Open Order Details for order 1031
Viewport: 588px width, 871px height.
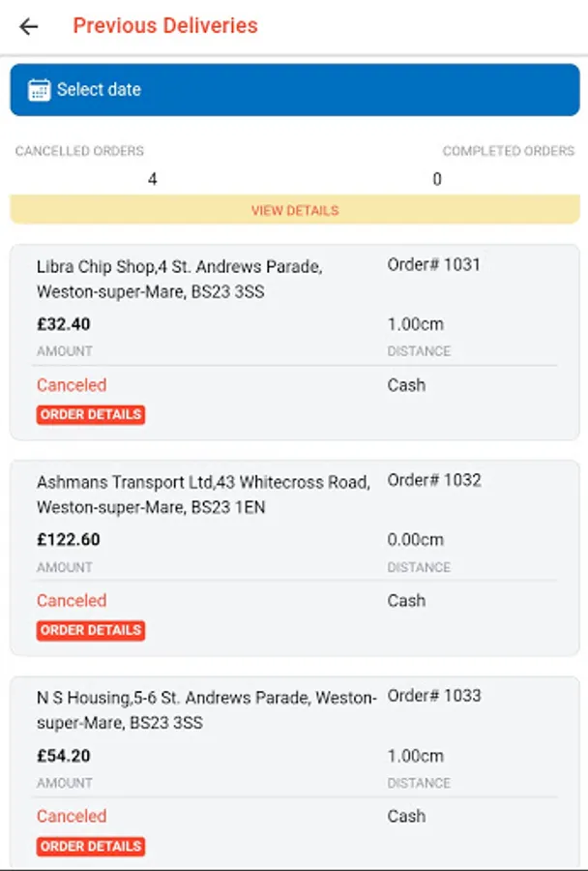point(91,414)
